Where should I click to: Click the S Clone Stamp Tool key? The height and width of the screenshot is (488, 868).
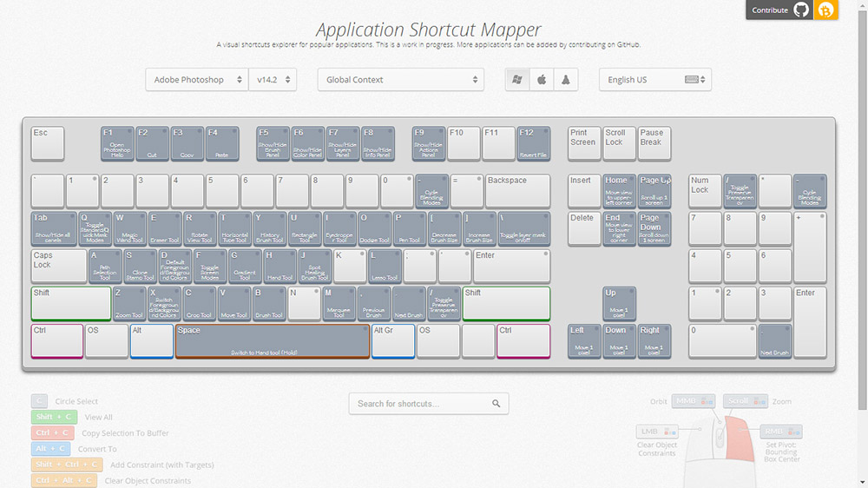click(140, 266)
